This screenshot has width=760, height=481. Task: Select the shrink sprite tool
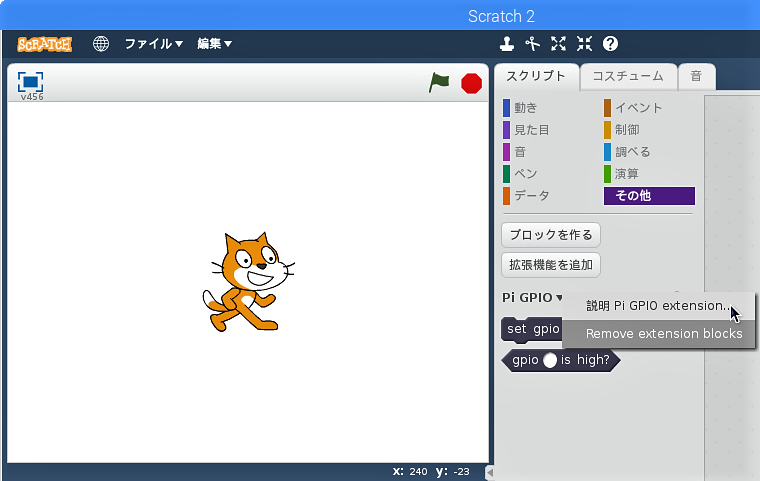coord(584,44)
